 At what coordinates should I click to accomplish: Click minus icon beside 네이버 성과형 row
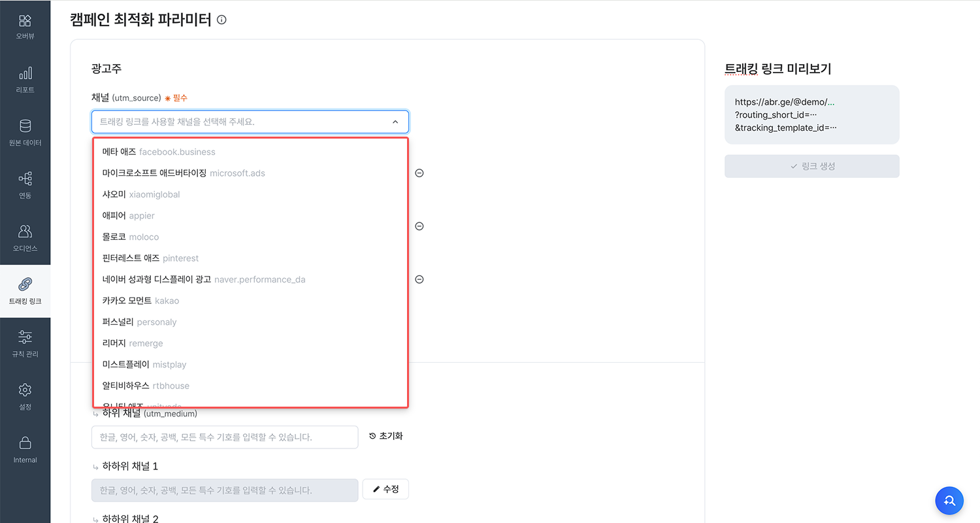tap(419, 279)
